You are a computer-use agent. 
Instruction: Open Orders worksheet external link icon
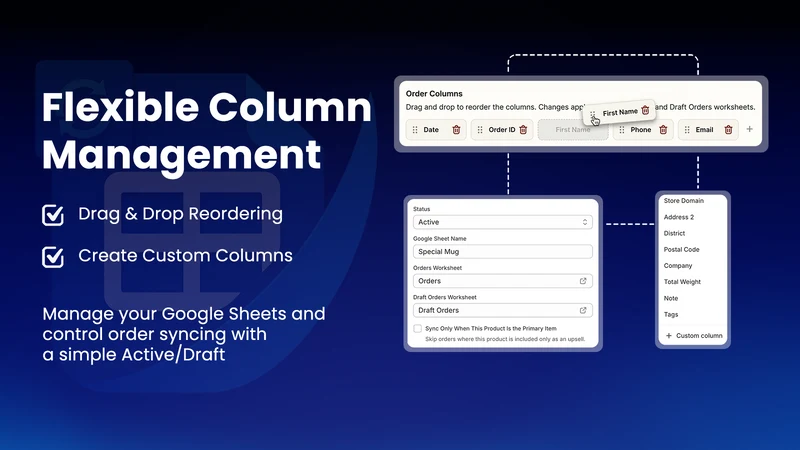583,281
